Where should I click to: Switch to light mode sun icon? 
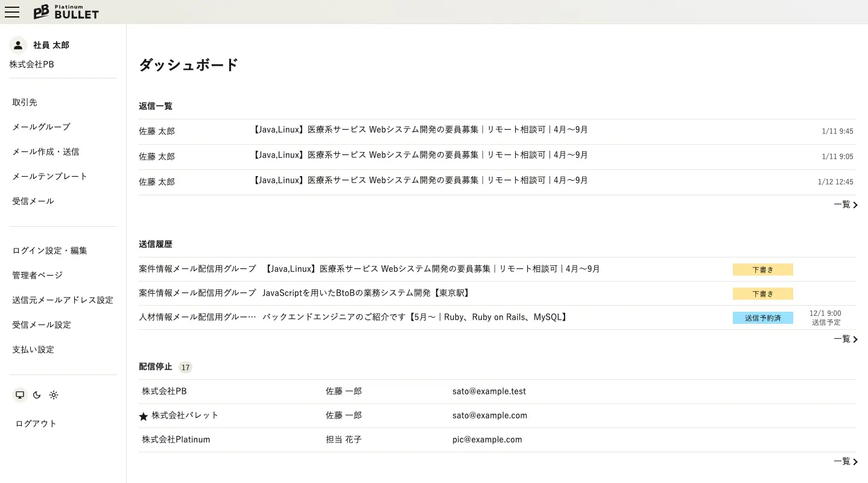tap(54, 395)
